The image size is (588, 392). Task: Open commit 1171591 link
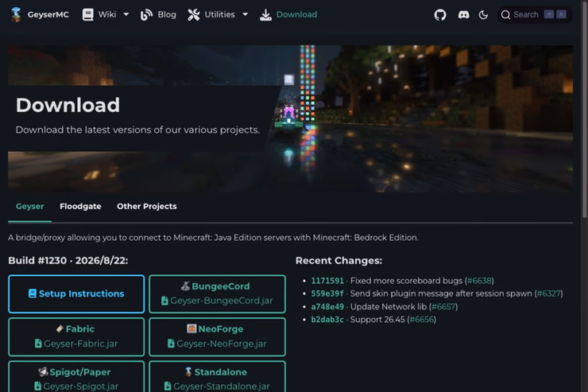[x=327, y=281]
